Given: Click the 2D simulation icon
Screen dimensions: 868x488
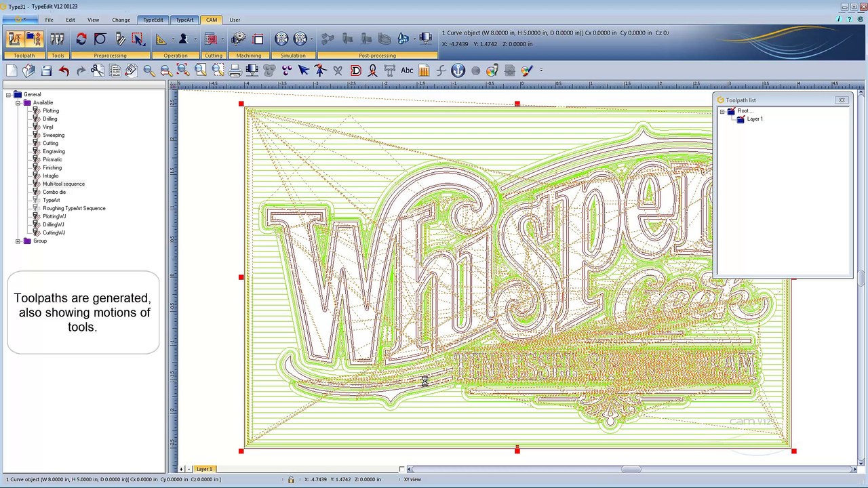Looking at the screenshot, I should 282,39.
